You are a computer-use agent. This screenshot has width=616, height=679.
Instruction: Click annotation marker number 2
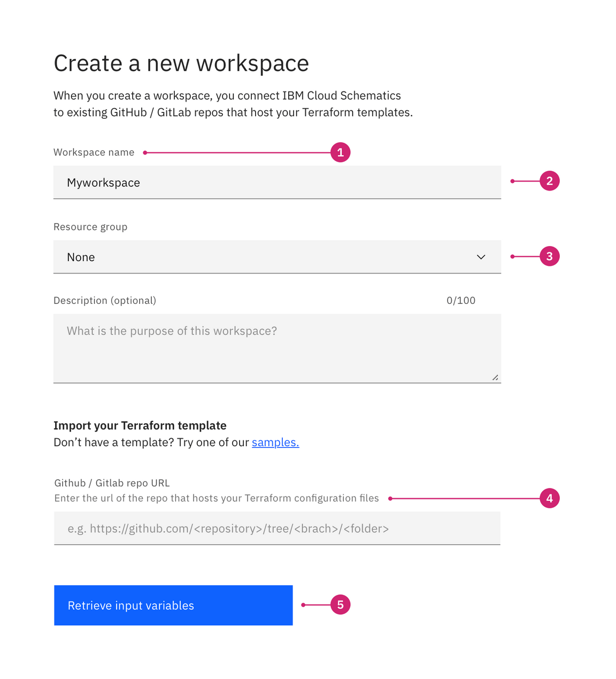[549, 181]
